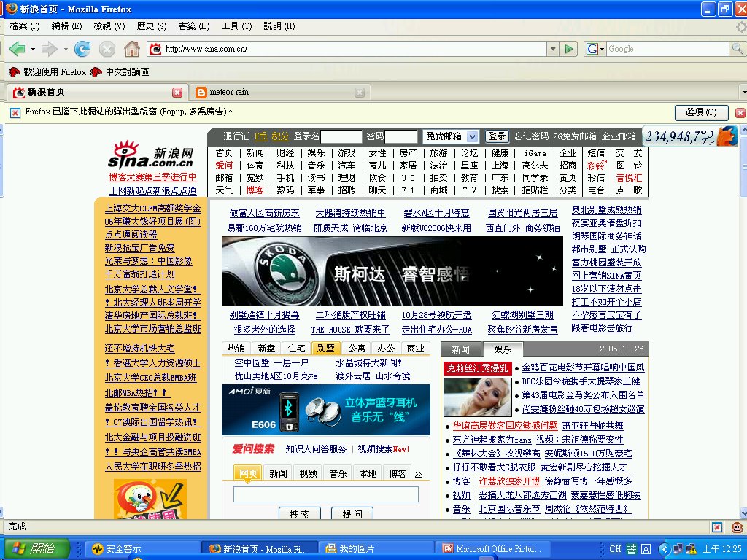Click the 選項 button on notification bar
The height and width of the screenshot is (560, 747).
click(701, 112)
